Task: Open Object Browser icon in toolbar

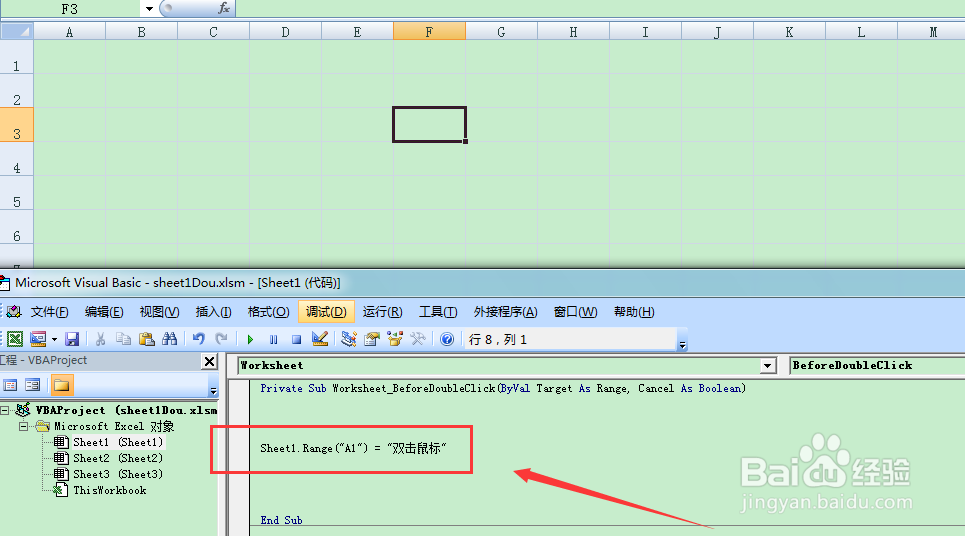Action: (x=394, y=339)
